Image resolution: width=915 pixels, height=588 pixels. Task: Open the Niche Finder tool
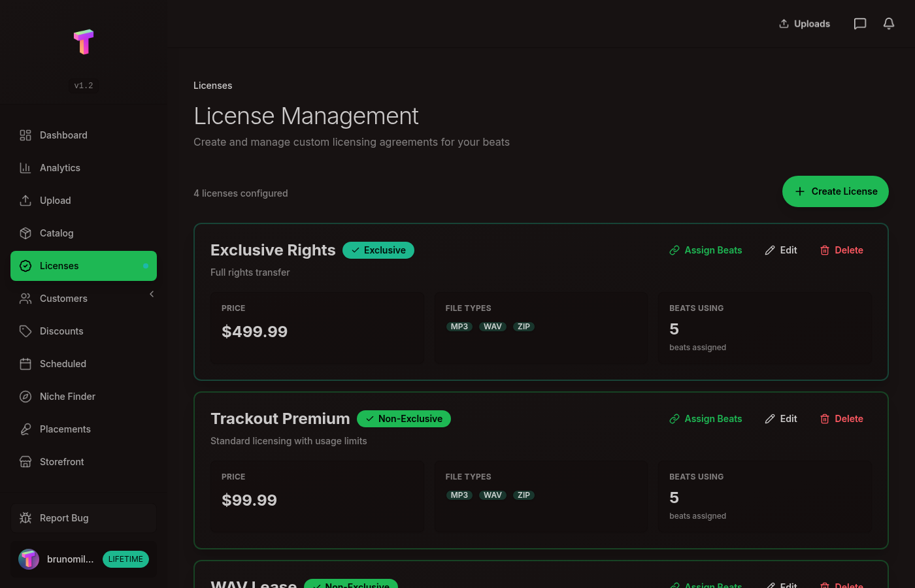[67, 397]
